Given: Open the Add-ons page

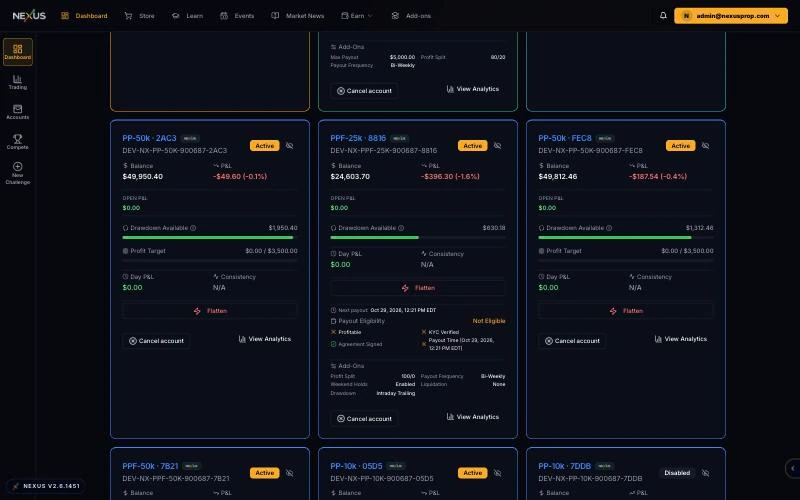Looking at the screenshot, I should [x=411, y=16].
